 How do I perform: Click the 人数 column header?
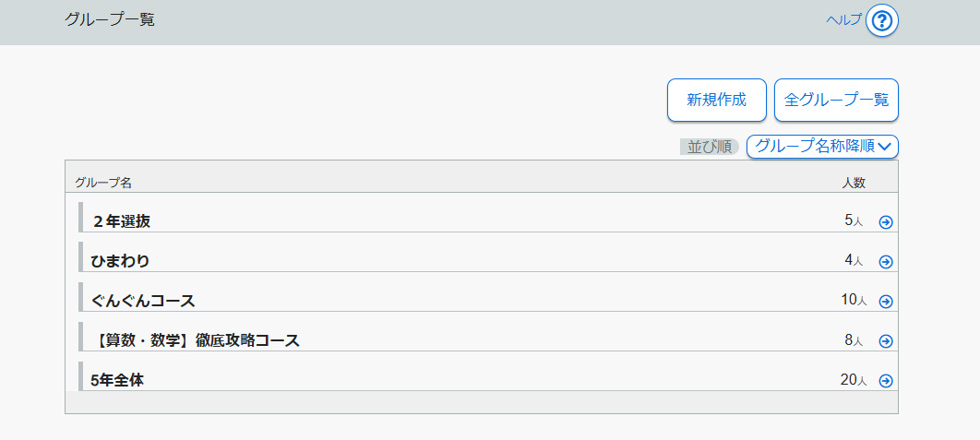coord(854,183)
